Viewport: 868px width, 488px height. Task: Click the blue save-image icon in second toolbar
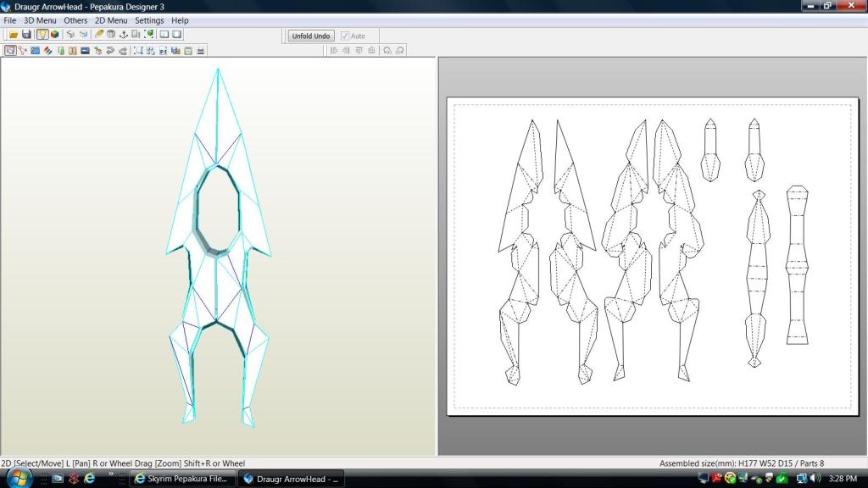pyautogui.click(x=176, y=50)
